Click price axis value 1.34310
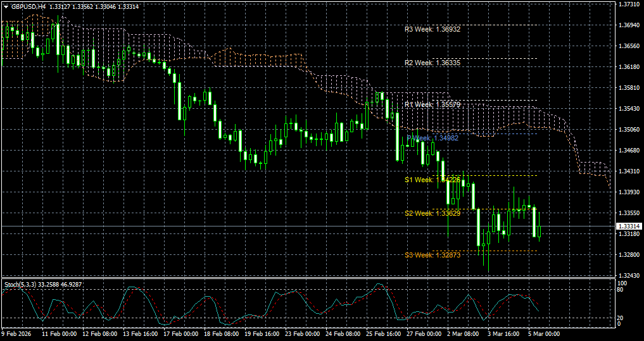The image size is (644, 341). [x=628, y=171]
